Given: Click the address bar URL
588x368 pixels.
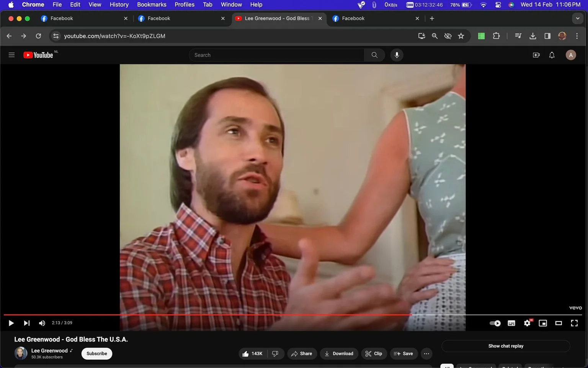Looking at the screenshot, I should coord(114,36).
